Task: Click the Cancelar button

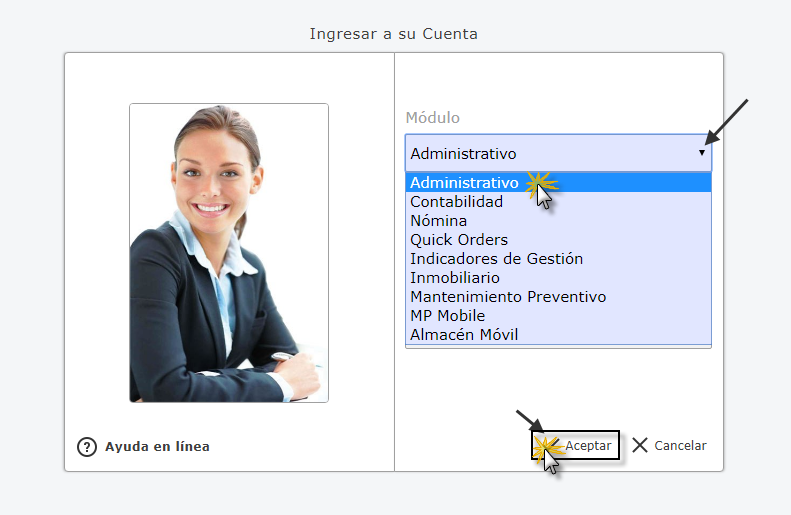Action: coord(669,445)
